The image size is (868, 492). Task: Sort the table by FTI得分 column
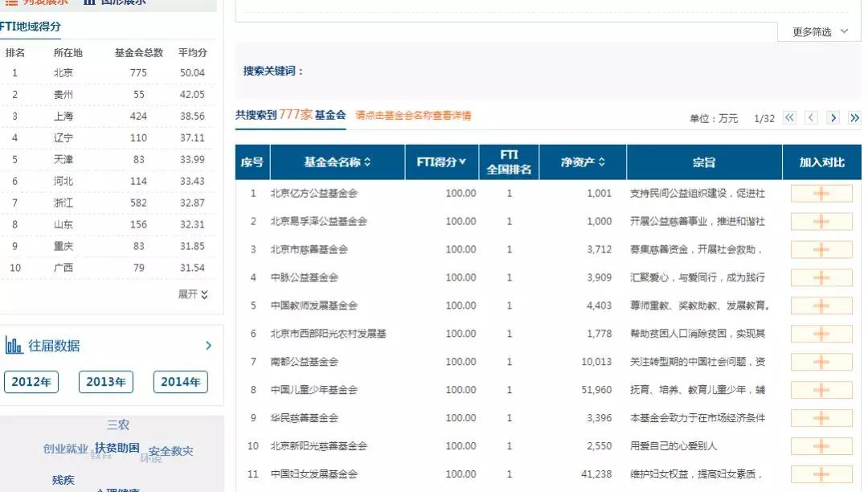441,162
